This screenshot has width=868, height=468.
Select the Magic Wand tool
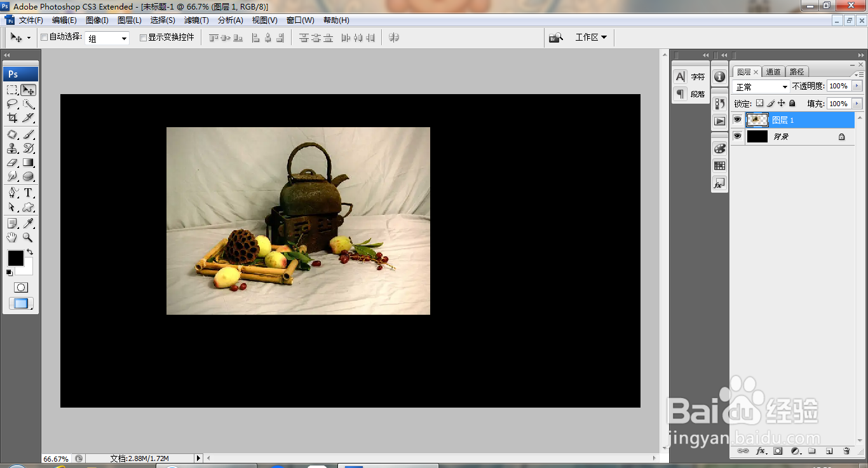click(29, 104)
